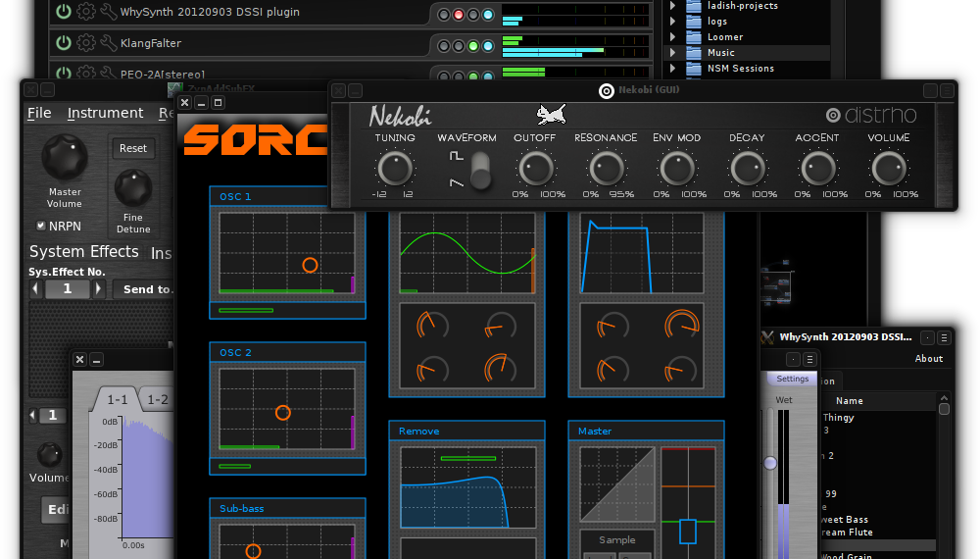Toggle the NRPN checkbox

[x=40, y=225]
